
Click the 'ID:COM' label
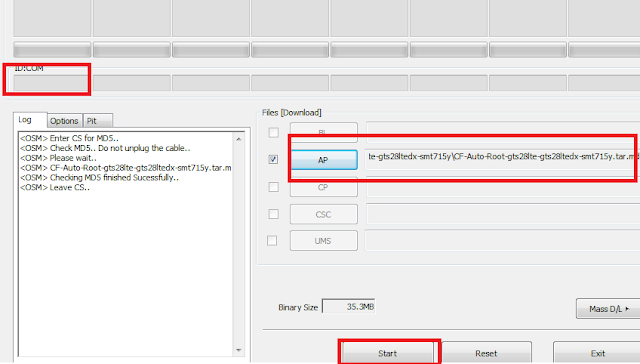[x=29, y=69]
